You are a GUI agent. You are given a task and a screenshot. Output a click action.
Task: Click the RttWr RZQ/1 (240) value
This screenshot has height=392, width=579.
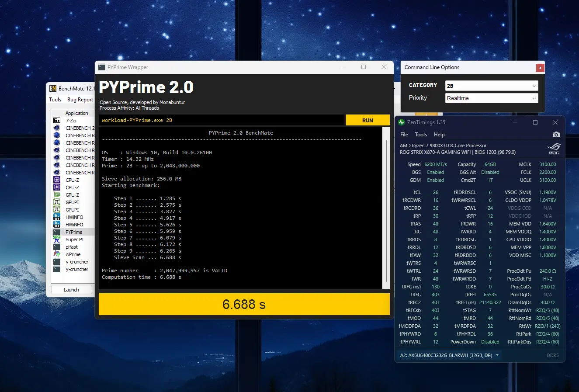[548, 326]
